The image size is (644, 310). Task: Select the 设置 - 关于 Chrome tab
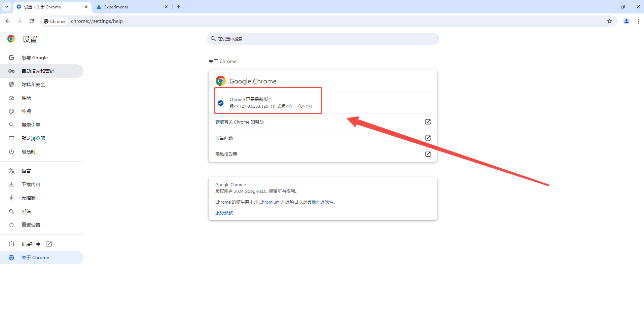(x=52, y=7)
